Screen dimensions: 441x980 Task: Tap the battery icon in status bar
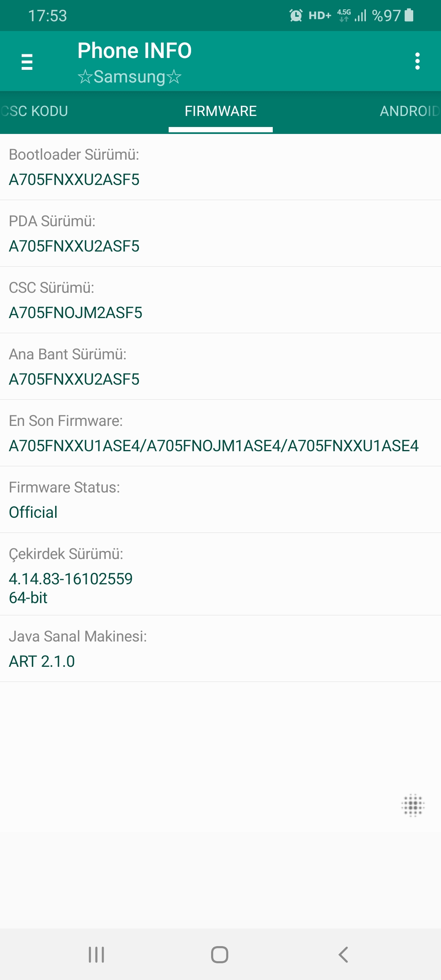(409, 16)
